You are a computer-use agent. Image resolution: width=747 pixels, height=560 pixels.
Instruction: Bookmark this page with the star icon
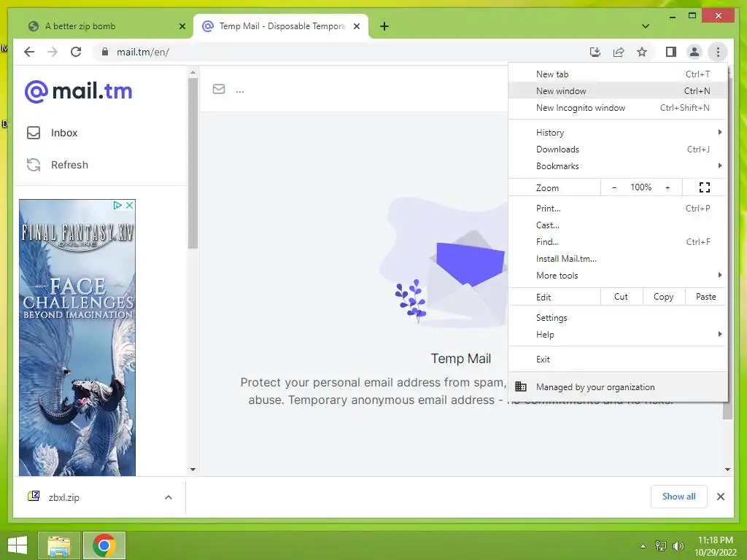642,52
